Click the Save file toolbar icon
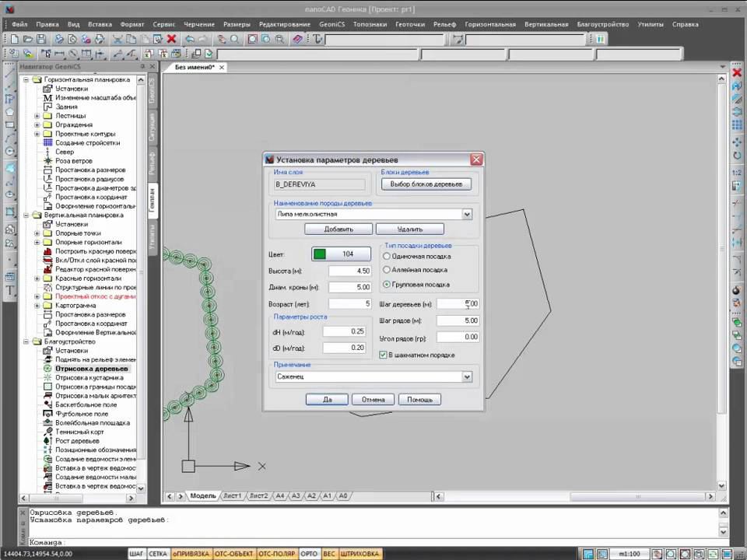747x560 pixels. pos(41,39)
